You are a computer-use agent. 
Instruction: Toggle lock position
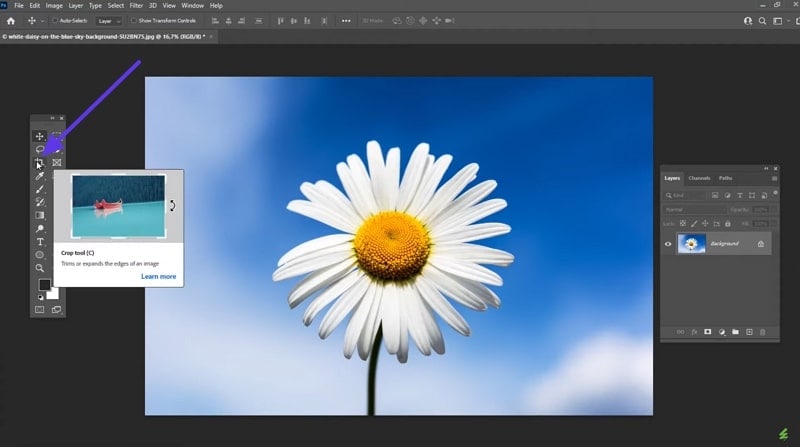pyautogui.click(x=705, y=224)
